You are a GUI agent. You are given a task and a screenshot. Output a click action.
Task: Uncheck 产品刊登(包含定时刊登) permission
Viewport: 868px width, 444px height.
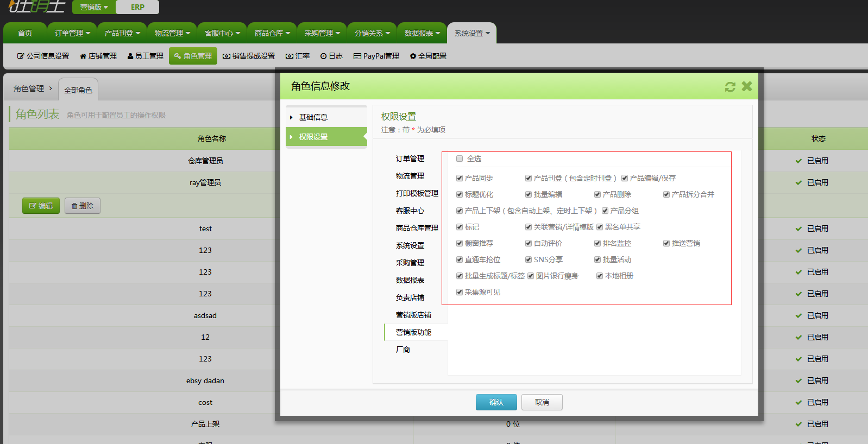pyautogui.click(x=529, y=178)
